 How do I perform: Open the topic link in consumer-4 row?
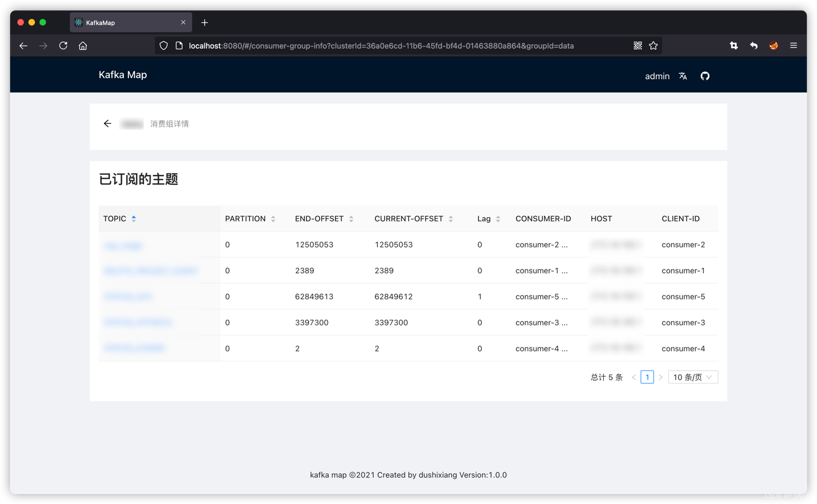point(135,349)
